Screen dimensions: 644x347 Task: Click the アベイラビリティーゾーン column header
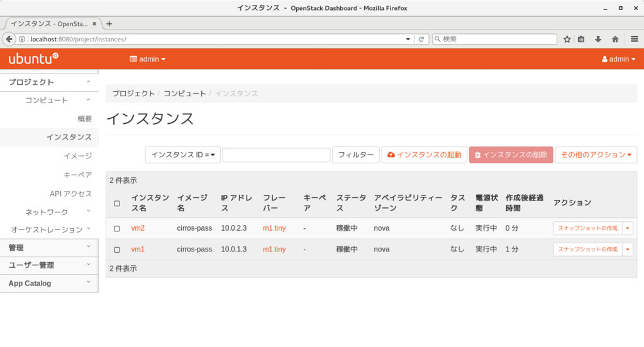pyautogui.click(x=408, y=203)
